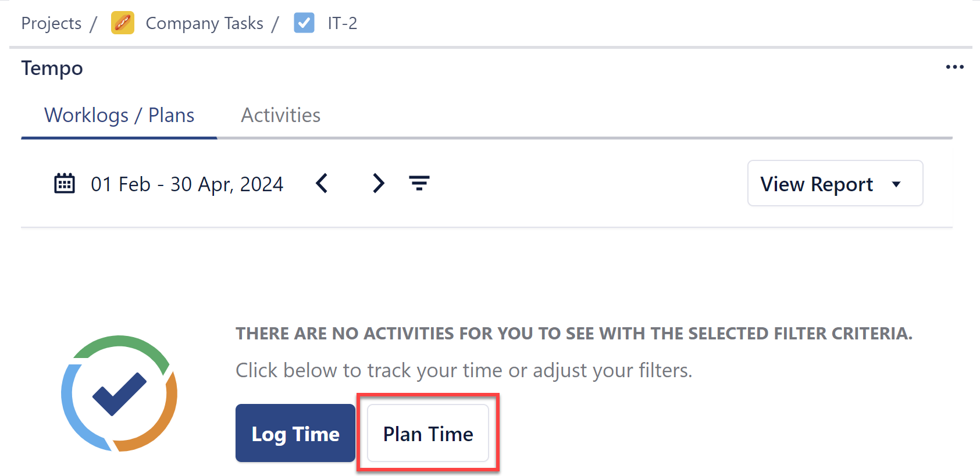
Task: Click the Tempo heading
Action: pyautogui.click(x=52, y=68)
